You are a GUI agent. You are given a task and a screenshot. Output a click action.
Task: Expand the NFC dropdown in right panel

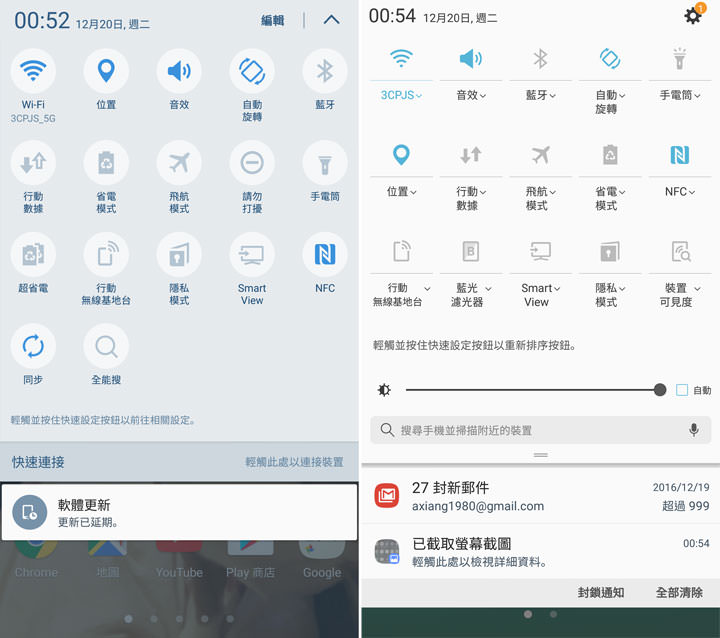pos(692,192)
